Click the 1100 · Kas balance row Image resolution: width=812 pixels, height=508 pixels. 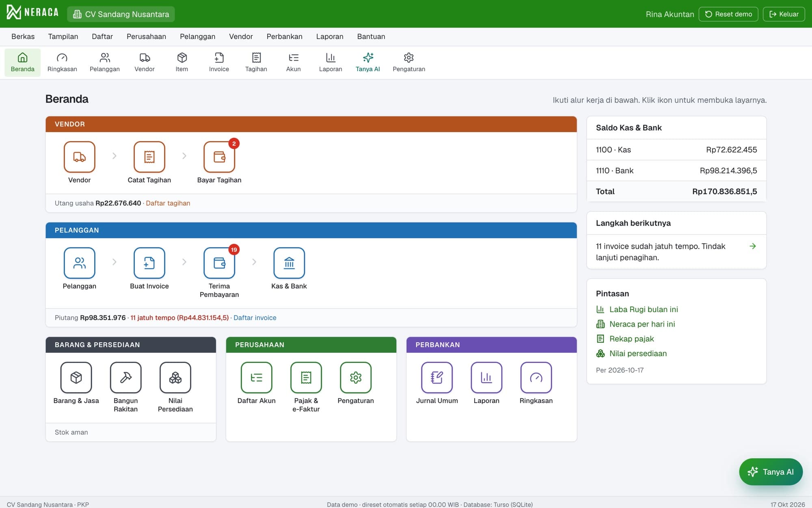pos(676,150)
